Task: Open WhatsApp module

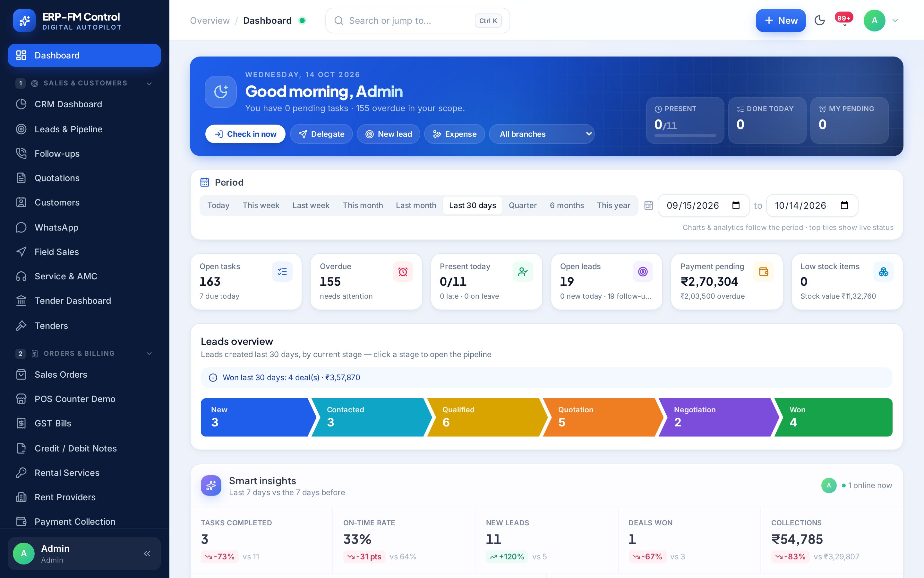Action: 84,227
